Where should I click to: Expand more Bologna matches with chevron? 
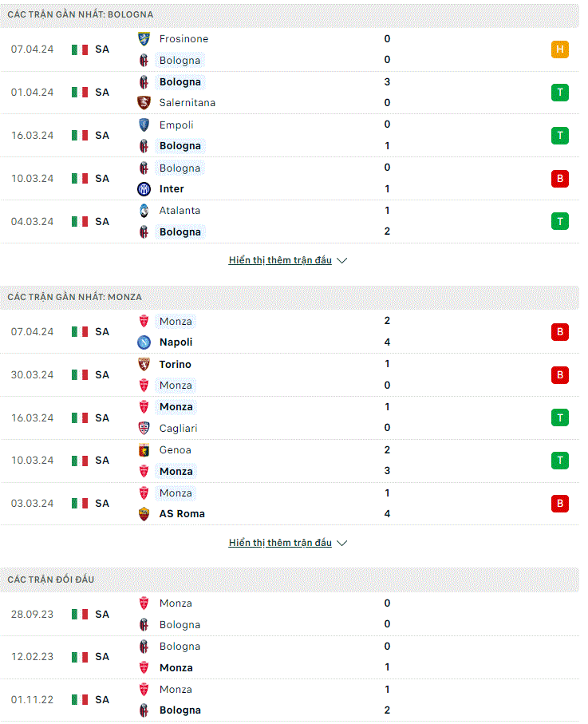click(x=342, y=260)
